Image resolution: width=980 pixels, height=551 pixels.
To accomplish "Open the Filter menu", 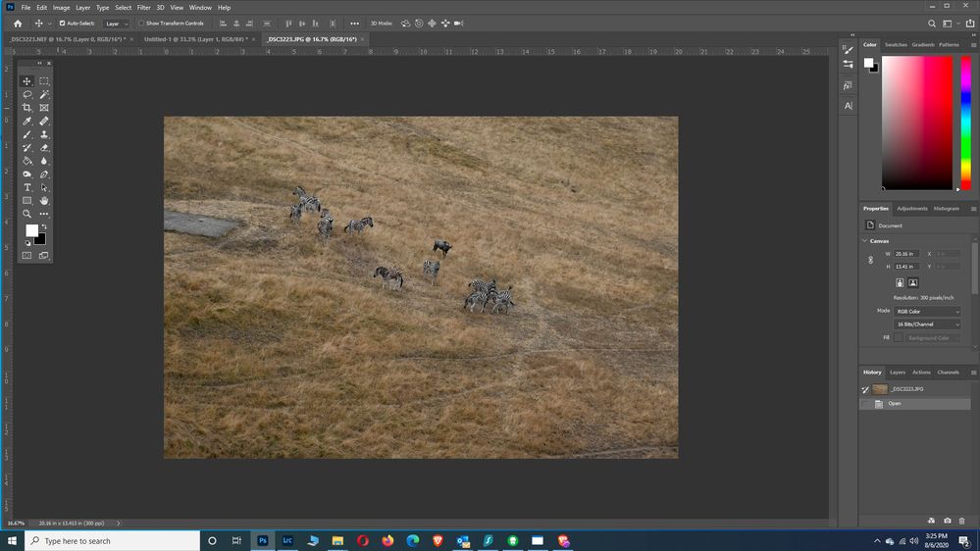I will coord(143,7).
